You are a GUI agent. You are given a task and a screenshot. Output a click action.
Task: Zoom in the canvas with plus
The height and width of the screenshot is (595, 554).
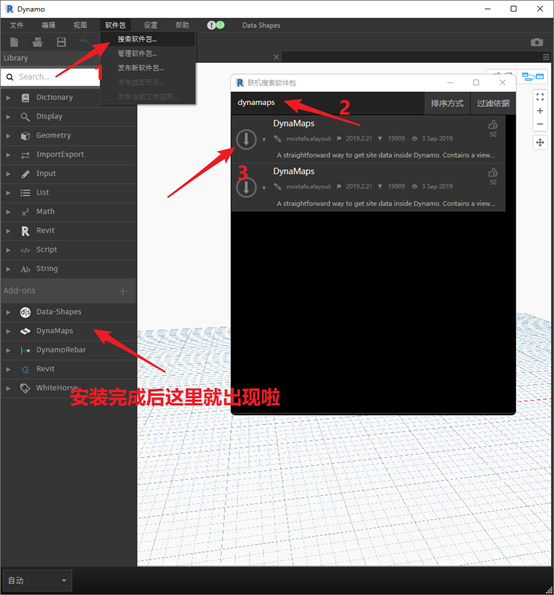540,111
